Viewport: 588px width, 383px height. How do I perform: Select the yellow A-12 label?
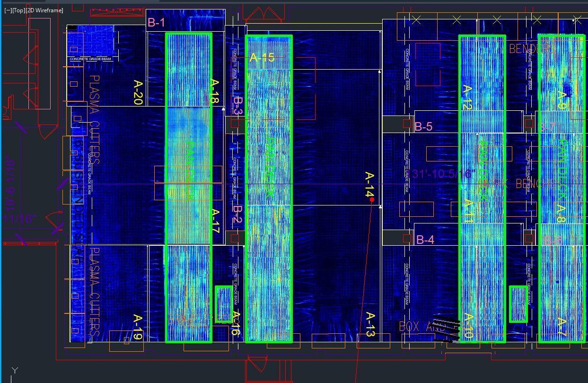467,98
